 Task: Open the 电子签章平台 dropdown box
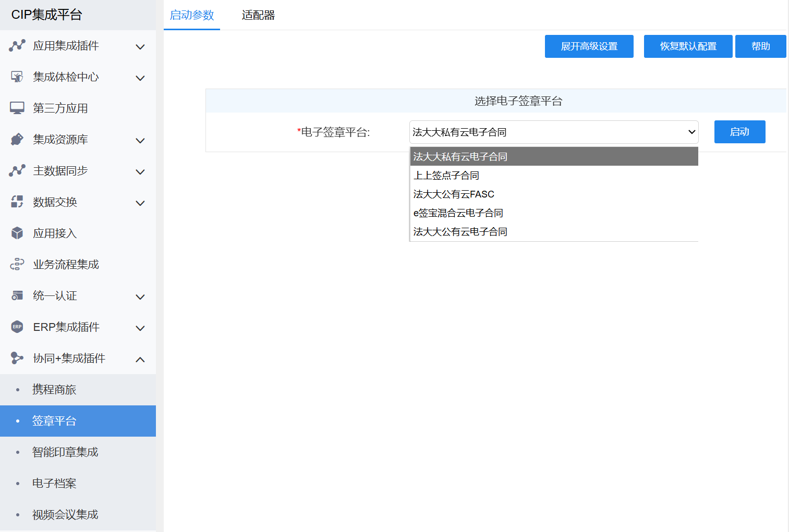click(x=553, y=132)
